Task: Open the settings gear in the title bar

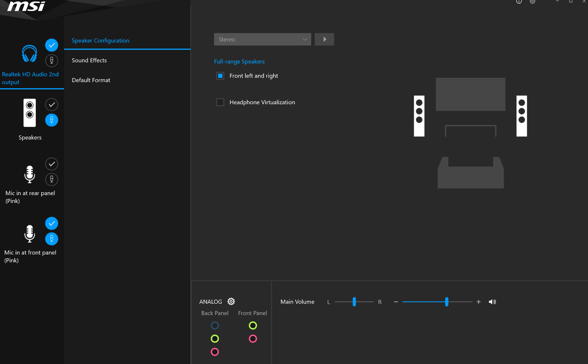Action: coord(532,2)
